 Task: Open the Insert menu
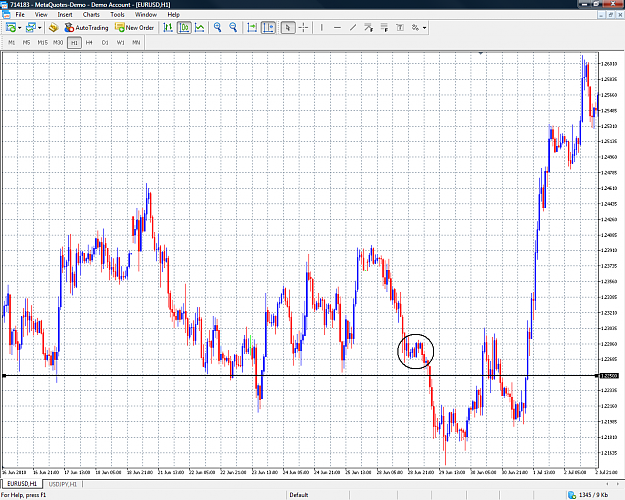pyautogui.click(x=65, y=15)
